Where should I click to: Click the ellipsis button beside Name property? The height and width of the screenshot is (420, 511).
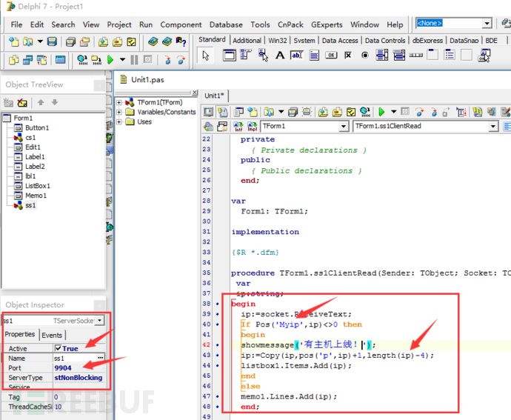[x=101, y=359]
